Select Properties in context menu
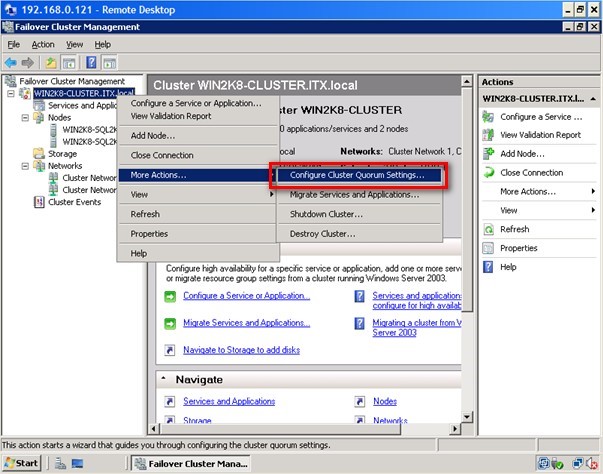 [198, 234]
